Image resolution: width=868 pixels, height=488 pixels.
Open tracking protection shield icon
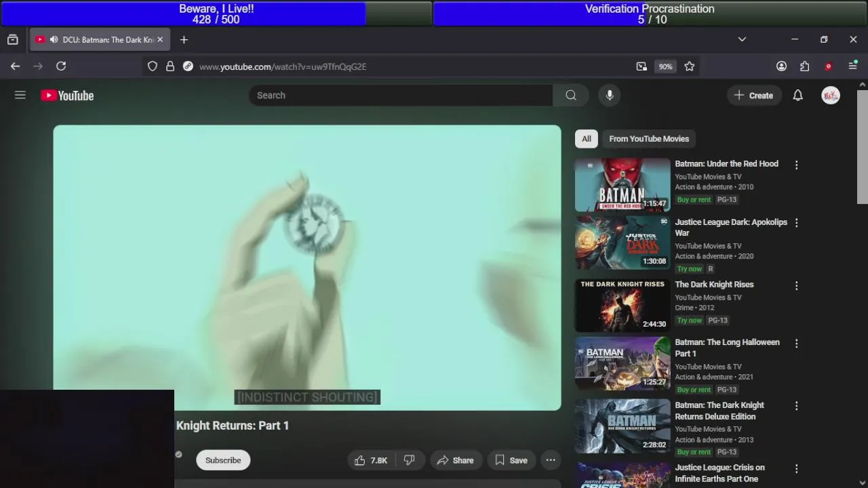pyautogui.click(x=153, y=66)
